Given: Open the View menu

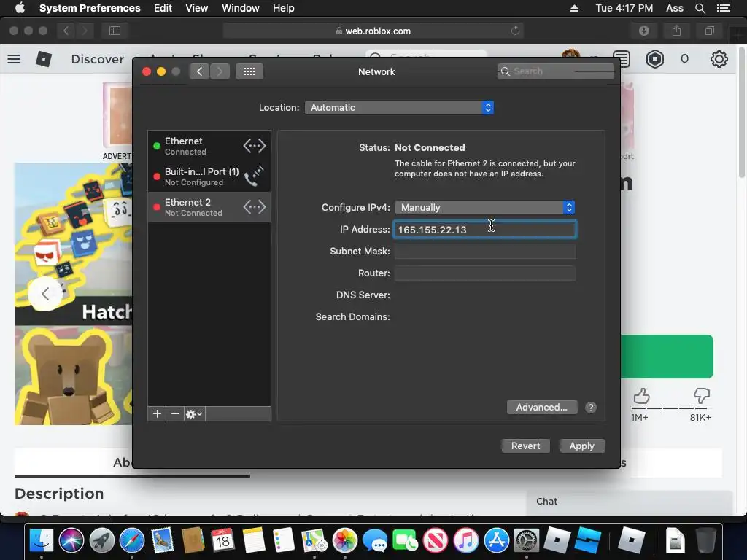Looking at the screenshot, I should click(x=196, y=8).
